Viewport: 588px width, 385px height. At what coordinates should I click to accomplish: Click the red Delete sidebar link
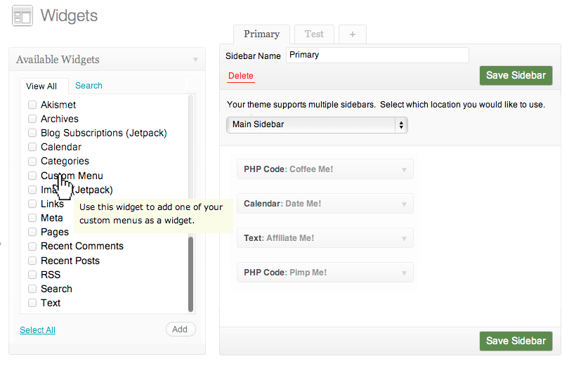pyautogui.click(x=240, y=76)
